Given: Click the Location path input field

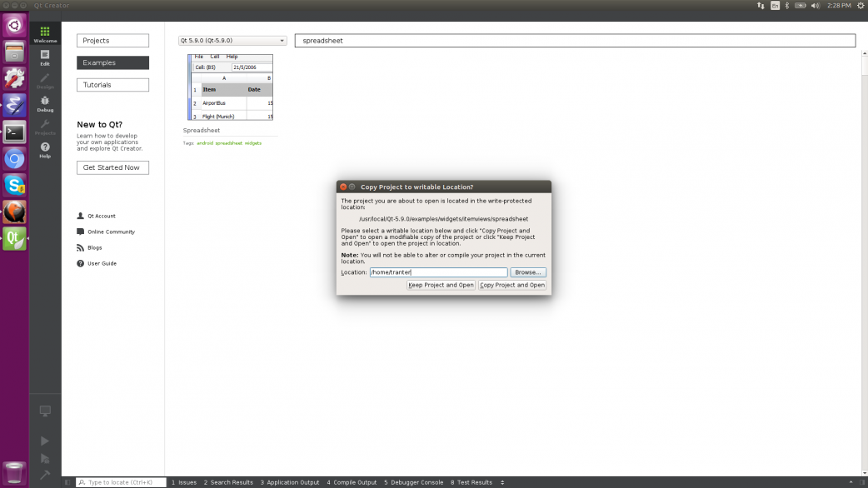Looking at the screenshot, I should coord(438,272).
